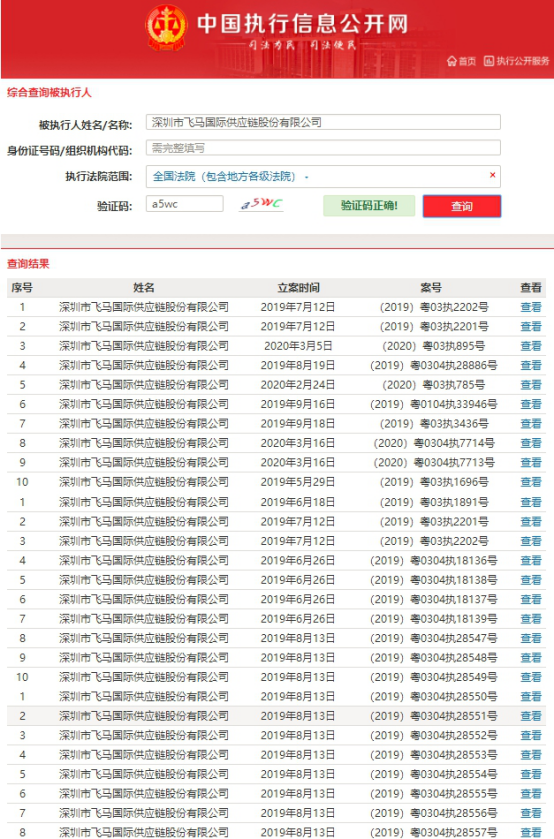554x839 pixels.
Task: View case 粤03执1696号 details
Action: 531,482
